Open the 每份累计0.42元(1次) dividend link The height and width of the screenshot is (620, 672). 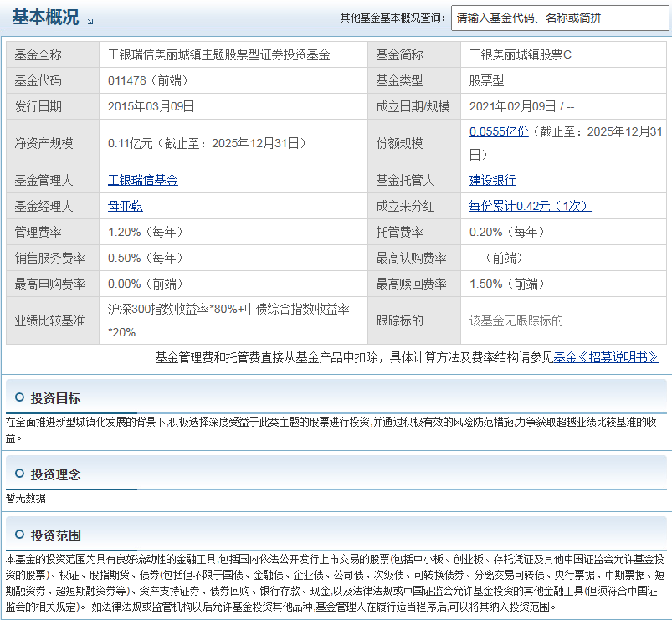pos(531,206)
